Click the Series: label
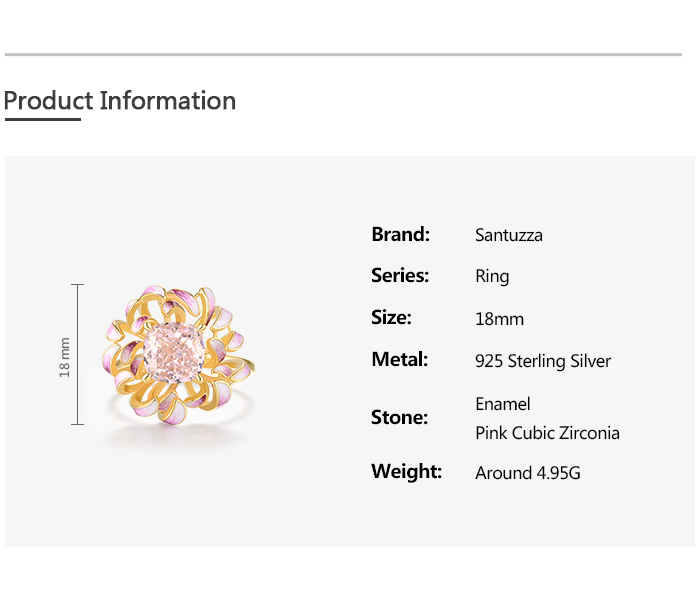The height and width of the screenshot is (607, 700). (x=400, y=275)
